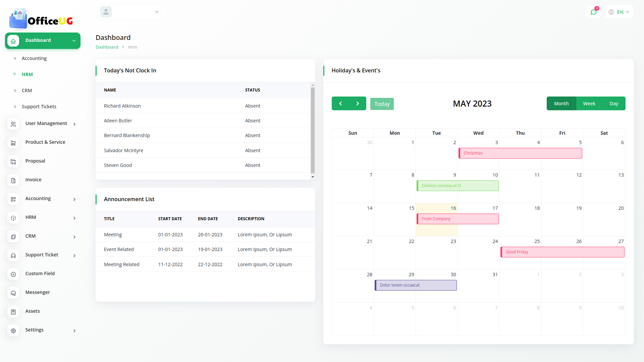Click the Not Clock In list scrollbar
The height and width of the screenshot is (362, 644).
pyautogui.click(x=313, y=130)
